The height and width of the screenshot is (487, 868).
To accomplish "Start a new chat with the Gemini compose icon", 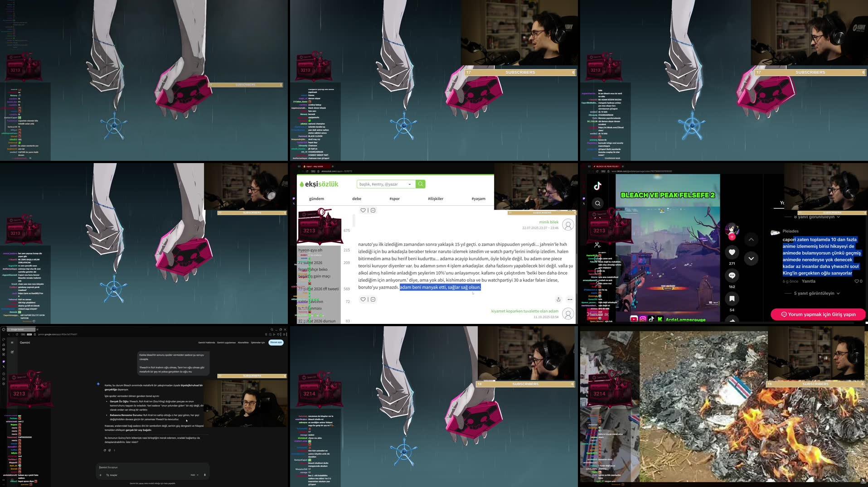I will (x=12, y=352).
